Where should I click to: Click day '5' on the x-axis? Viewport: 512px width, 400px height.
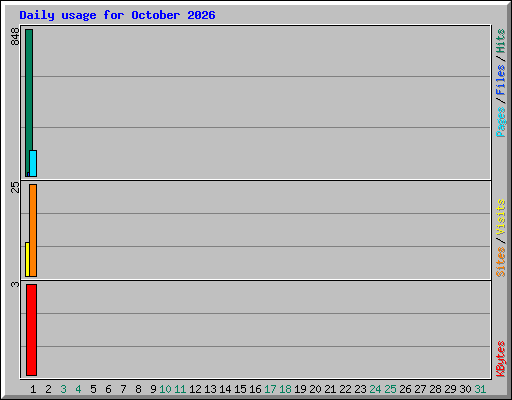tap(93, 389)
